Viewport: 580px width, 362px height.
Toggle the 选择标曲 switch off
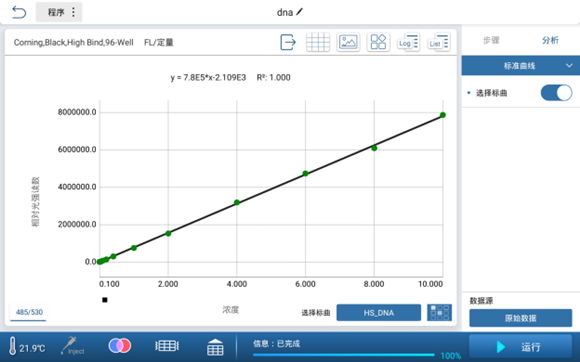556,93
